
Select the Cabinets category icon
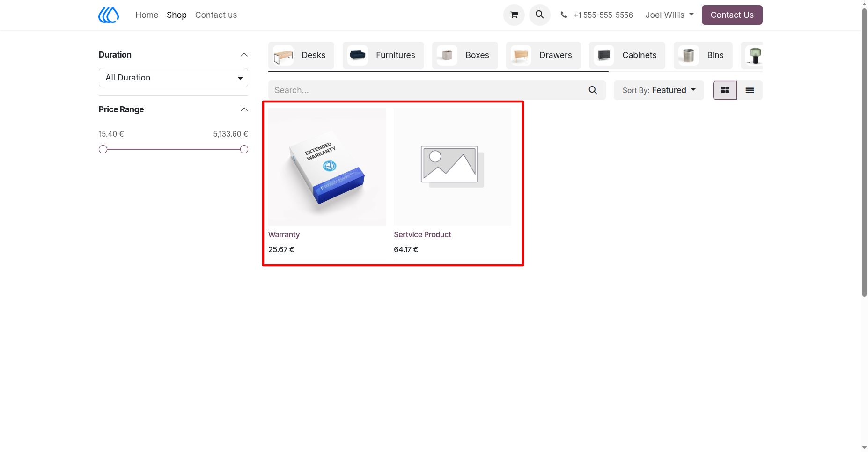[604, 55]
